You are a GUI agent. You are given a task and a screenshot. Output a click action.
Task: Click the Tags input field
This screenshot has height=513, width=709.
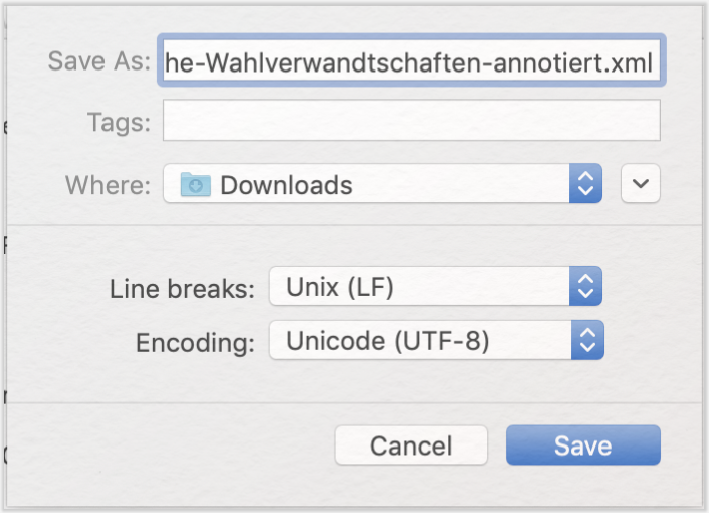click(411, 121)
